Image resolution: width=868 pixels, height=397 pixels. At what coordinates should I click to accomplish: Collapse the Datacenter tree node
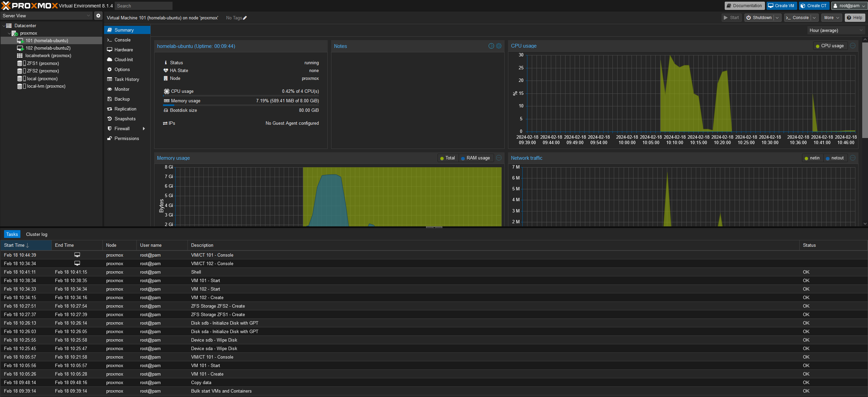(4, 25)
